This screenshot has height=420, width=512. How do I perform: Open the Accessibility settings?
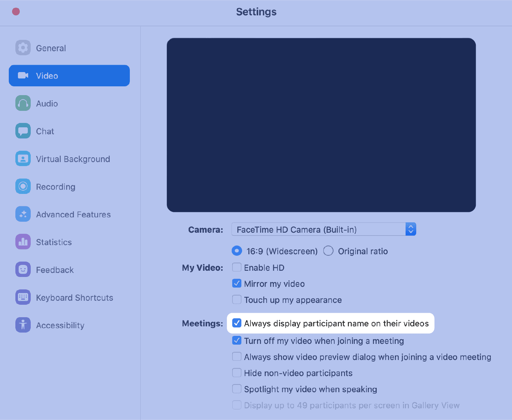60,325
